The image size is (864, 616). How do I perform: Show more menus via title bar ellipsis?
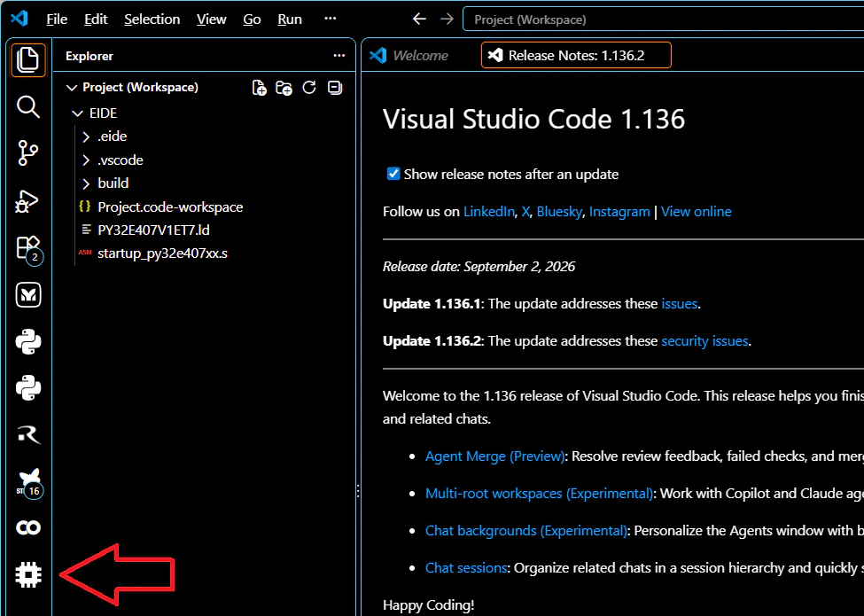coord(330,19)
